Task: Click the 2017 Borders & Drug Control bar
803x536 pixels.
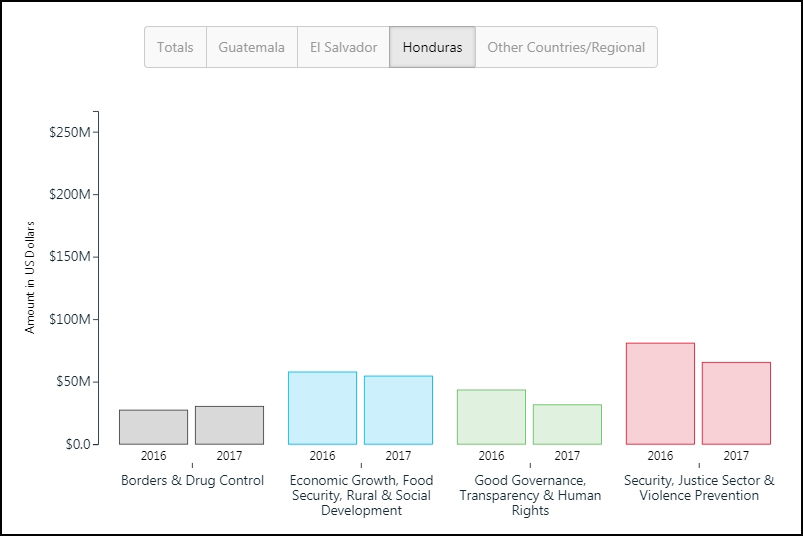Action: [229, 425]
